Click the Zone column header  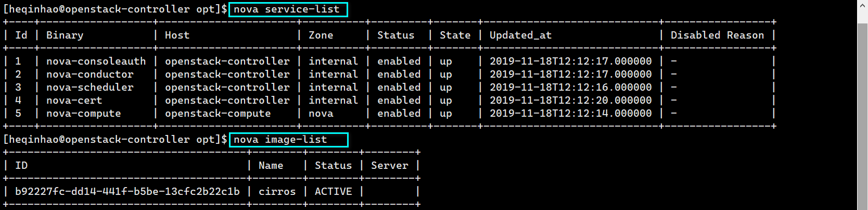[321, 35]
